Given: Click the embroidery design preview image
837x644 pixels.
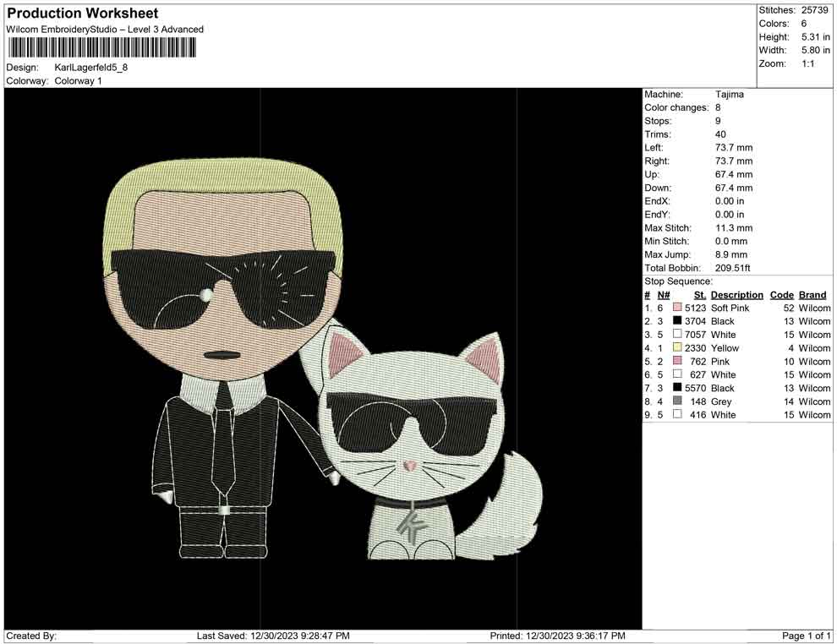Looking at the screenshot, I should pyautogui.click(x=323, y=358).
